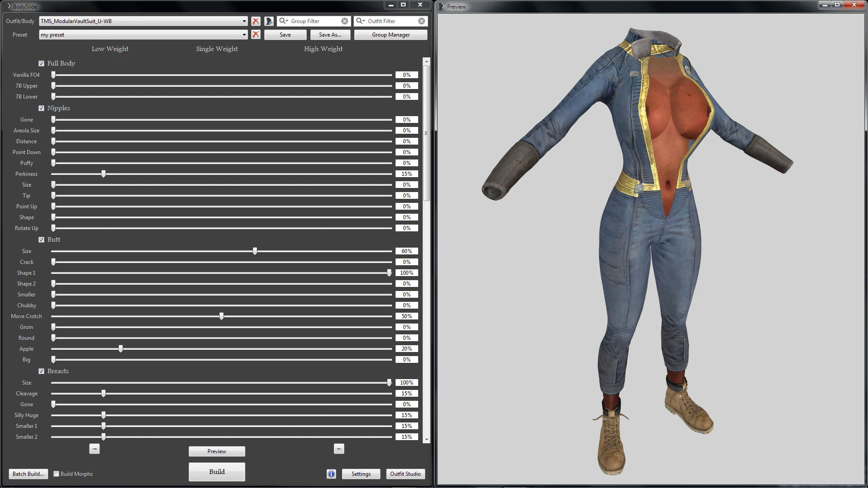The height and width of the screenshot is (488, 868).
Task: Click the Single Weight column header
Action: (217, 49)
